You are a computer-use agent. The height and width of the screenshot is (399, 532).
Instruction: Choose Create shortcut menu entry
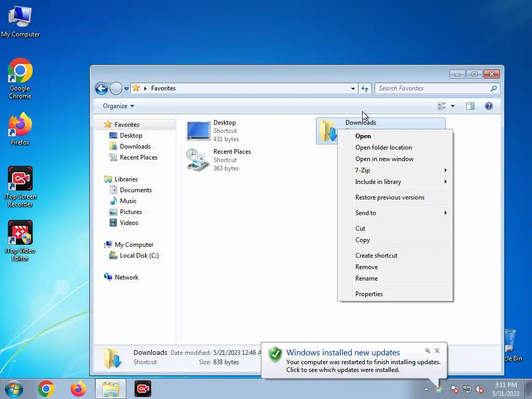click(x=395, y=256)
